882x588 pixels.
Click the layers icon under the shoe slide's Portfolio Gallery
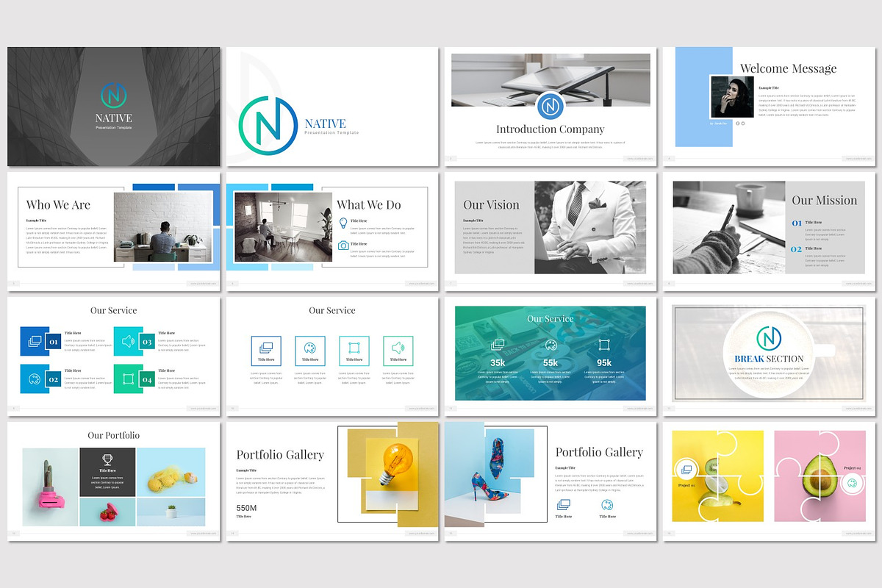564,504
